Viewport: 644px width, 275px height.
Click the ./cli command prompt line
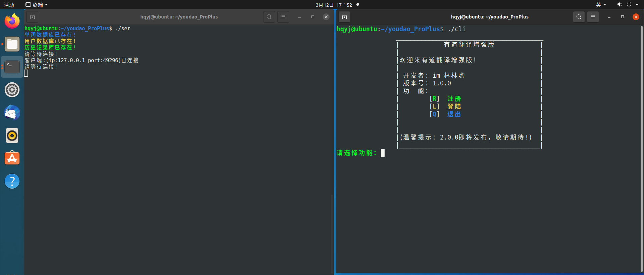point(401,29)
